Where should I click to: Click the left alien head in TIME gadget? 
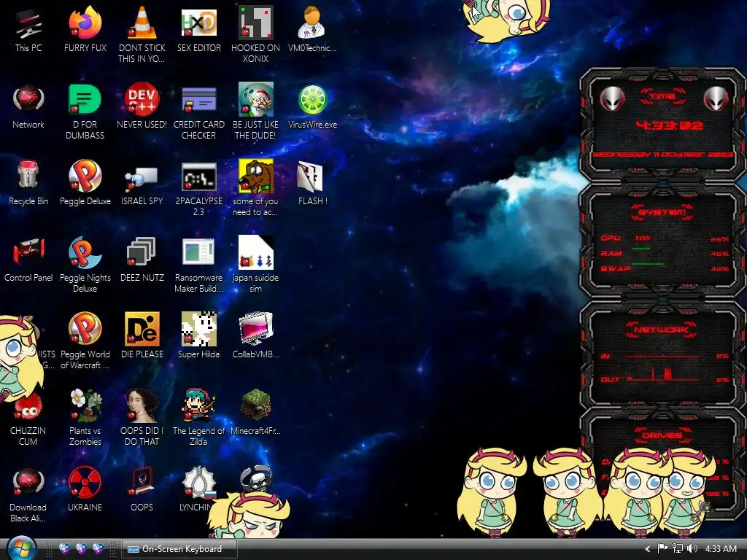(x=612, y=99)
